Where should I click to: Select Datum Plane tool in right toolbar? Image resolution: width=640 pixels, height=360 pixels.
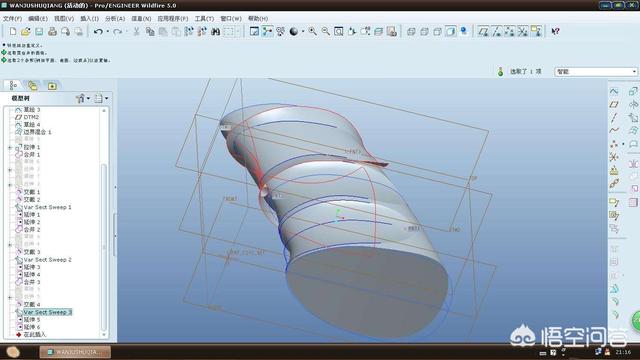tap(614, 104)
